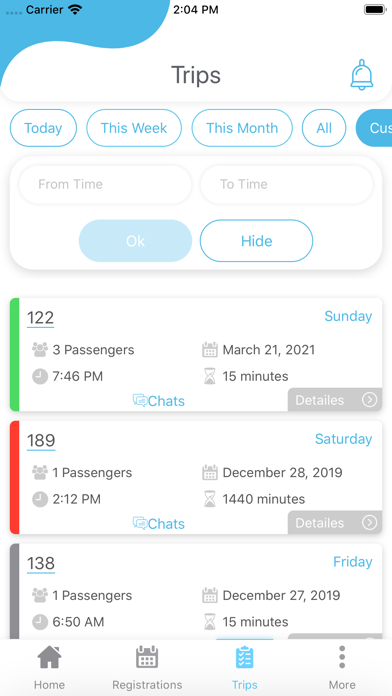Tap the notification bell icon
The height and width of the screenshot is (696, 392).
[x=362, y=75]
